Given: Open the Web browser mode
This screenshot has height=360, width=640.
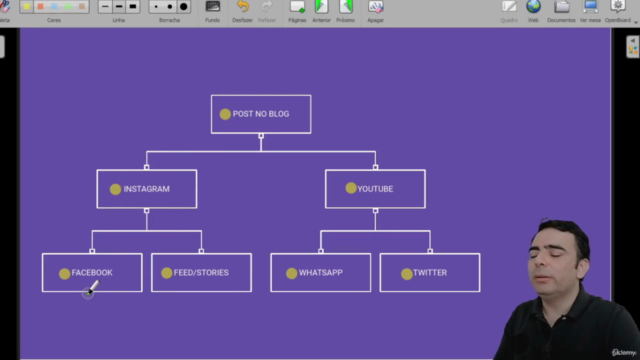Looking at the screenshot, I should click(x=533, y=11).
